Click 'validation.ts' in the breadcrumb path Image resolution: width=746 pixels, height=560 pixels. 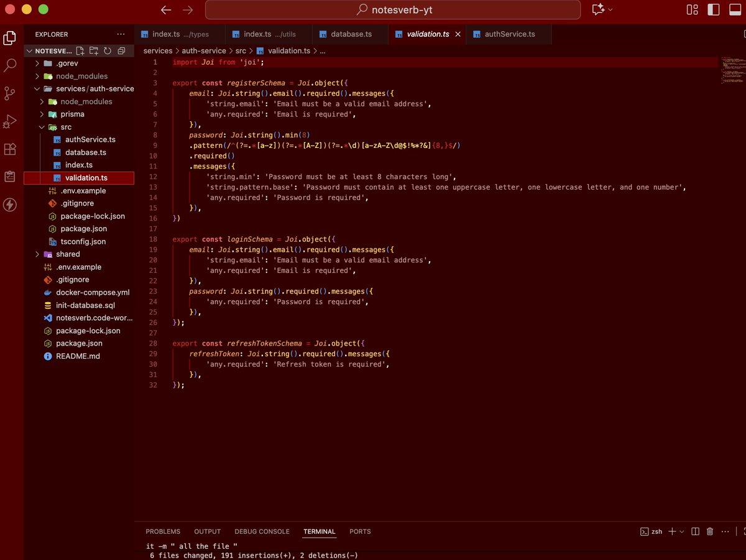pyautogui.click(x=289, y=51)
